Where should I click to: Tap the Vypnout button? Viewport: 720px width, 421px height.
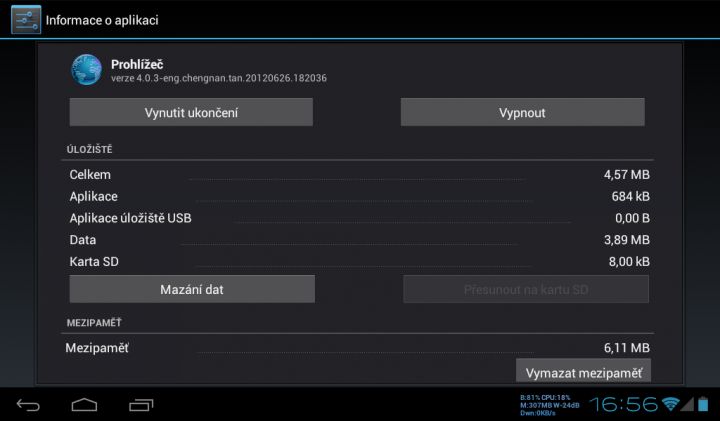(523, 112)
